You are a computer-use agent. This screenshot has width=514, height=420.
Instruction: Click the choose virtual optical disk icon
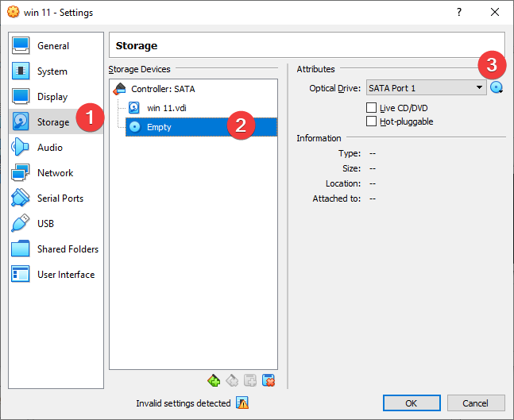coord(497,87)
